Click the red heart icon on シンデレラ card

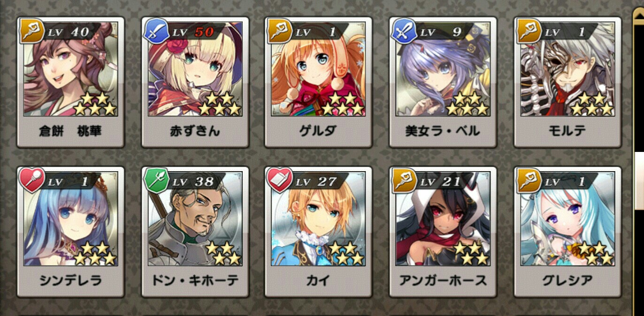point(31,180)
